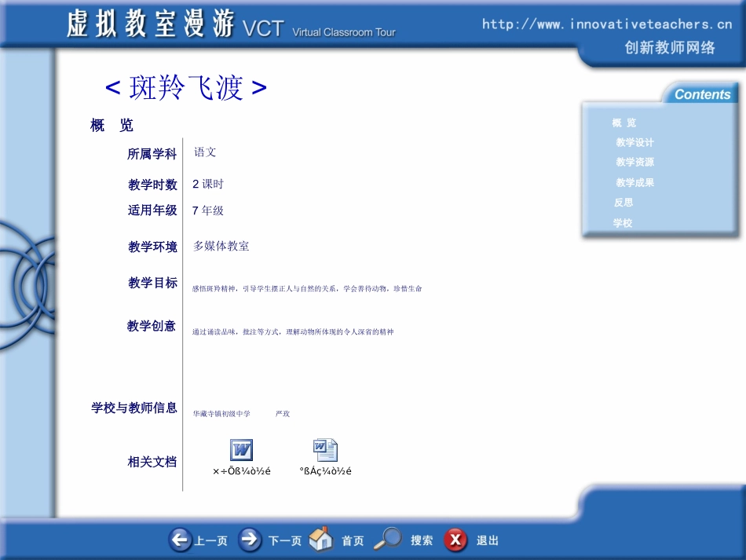This screenshot has height=560, width=746.
Task: Click 创新教师网络 text in header
Action: 669,48
